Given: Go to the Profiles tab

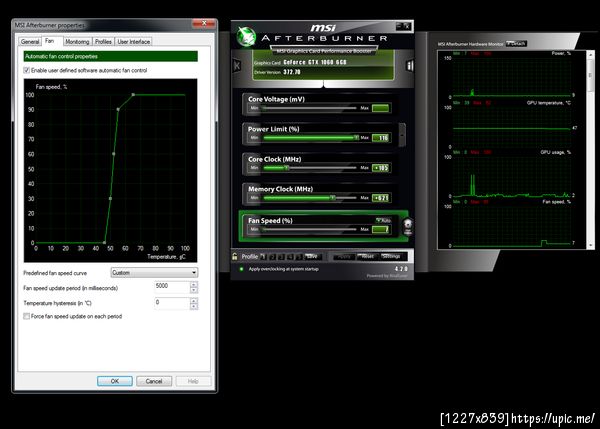Looking at the screenshot, I should click(103, 42).
